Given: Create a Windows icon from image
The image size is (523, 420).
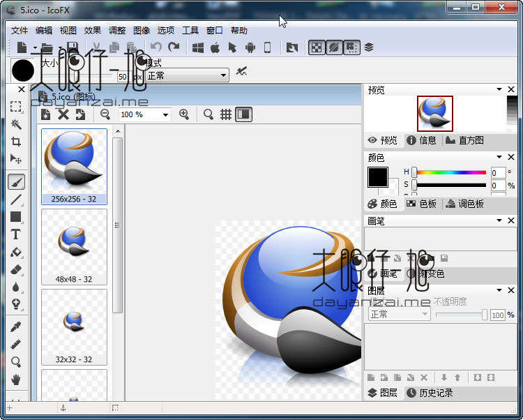Looking at the screenshot, I should (x=198, y=47).
